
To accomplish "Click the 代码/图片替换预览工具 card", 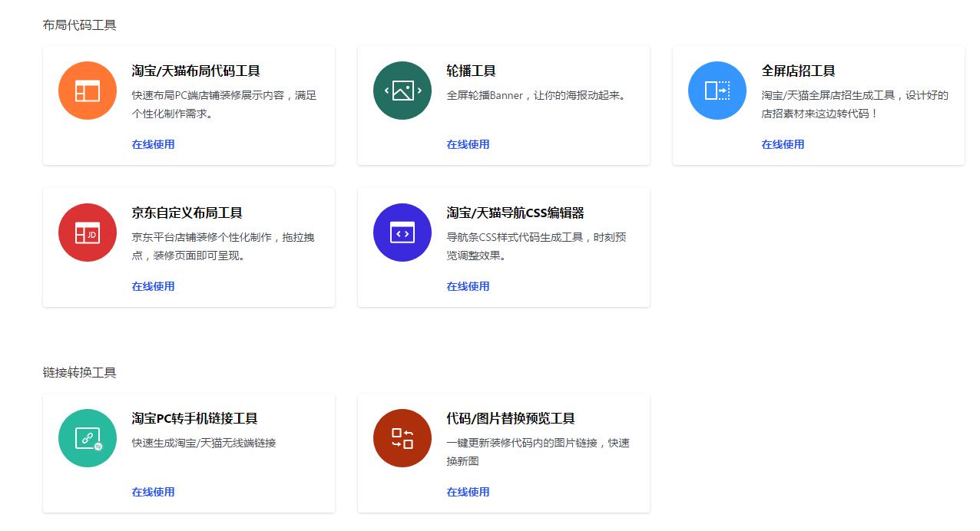I will [x=503, y=453].
